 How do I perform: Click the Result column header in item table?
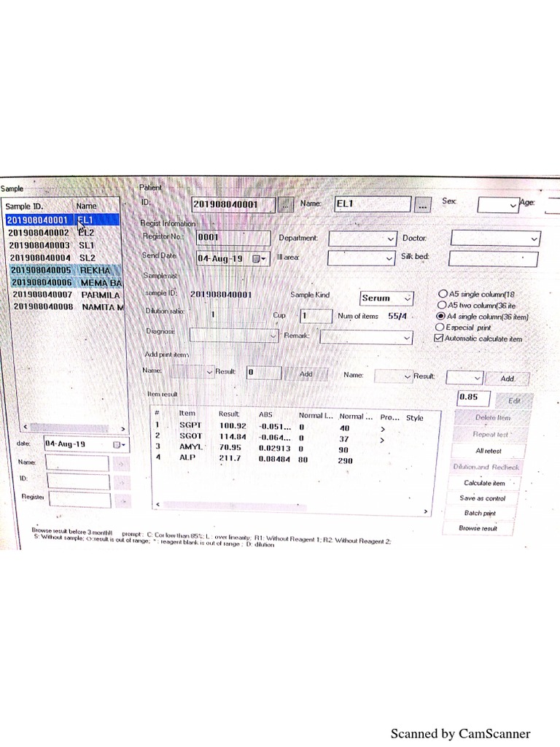pyautogui.click(x=229, y=414)
